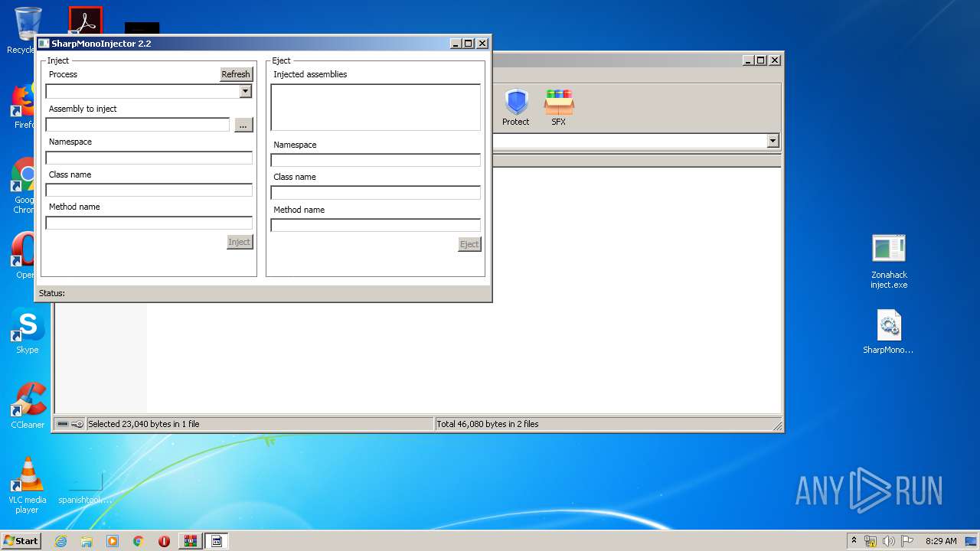Maximize the WinRAR window behind

(761, 60)
